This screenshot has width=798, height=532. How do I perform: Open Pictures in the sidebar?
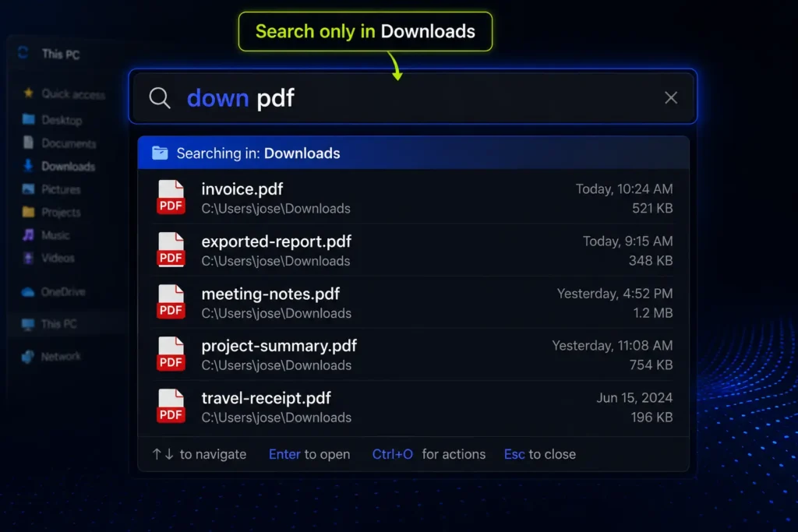point(61,190)
